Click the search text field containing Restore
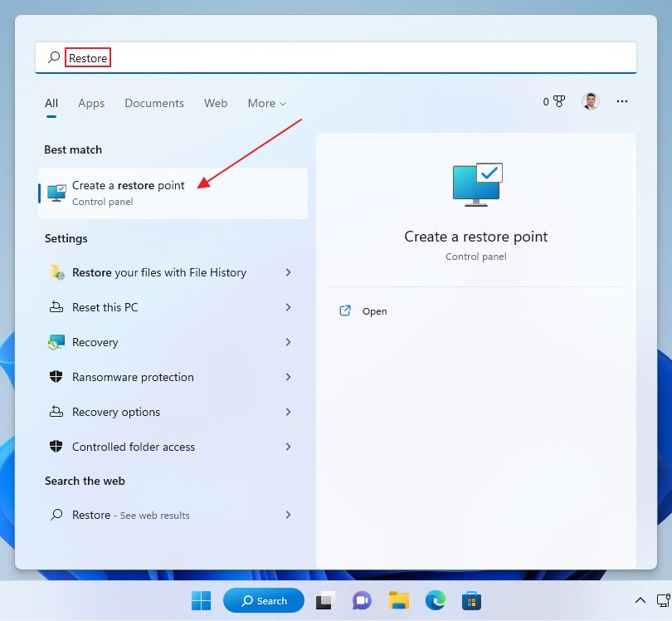The width and height of the screenshot is (672, 621). pos(335,57)
